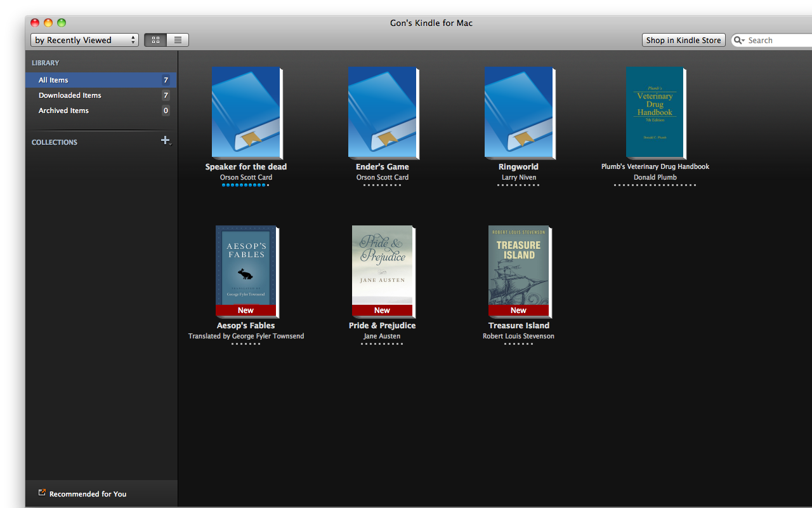This screenshot has width=812, height=508.
Task: Switch to list view
Action: click(178, 40)
